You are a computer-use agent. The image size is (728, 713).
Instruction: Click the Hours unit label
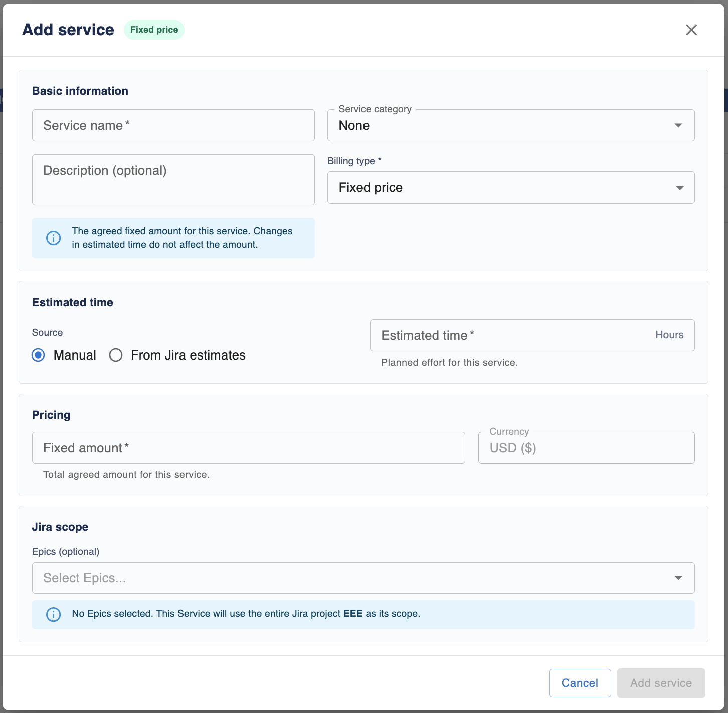(x=669, y=335)
